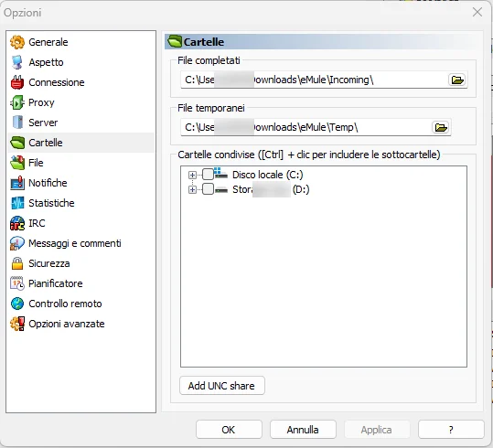
Task: Click the IRC globe icon
Action: [x=17, y=223]
